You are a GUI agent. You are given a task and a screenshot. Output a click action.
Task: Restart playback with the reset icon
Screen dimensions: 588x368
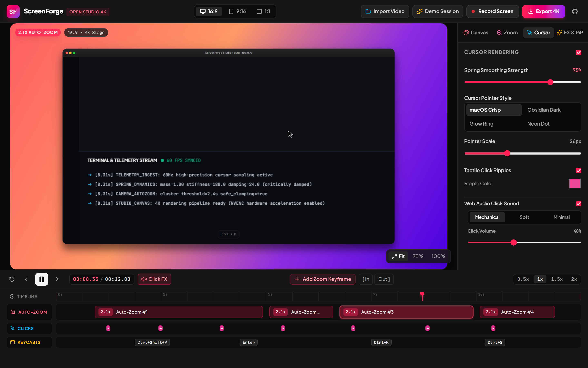click(12, 279)
